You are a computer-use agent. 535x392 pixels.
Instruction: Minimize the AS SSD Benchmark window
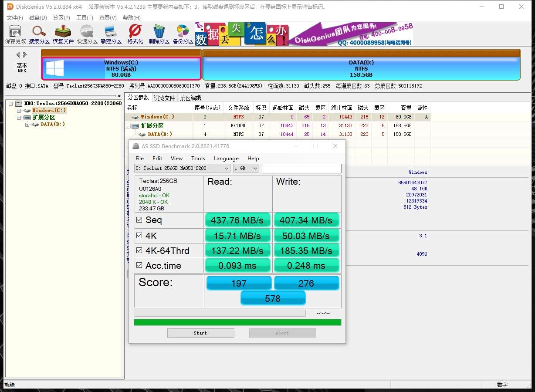[296, 146]
